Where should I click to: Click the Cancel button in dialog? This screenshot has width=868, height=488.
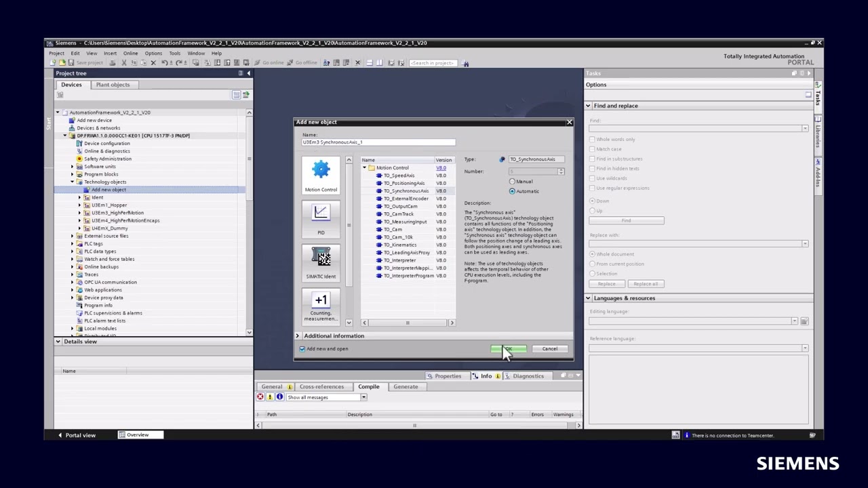pos(550,349)
